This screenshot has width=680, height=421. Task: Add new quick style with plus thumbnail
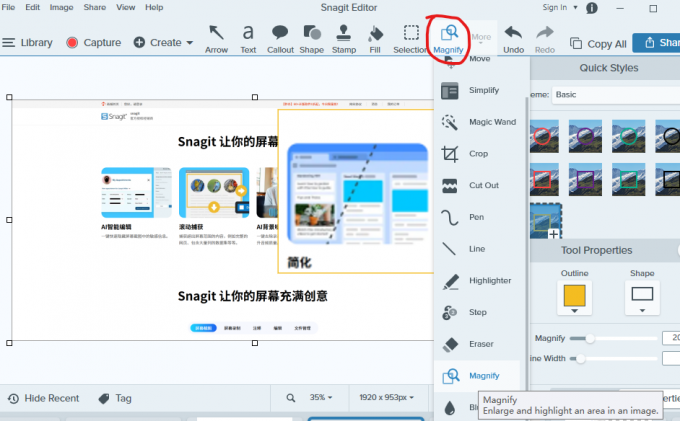pyautogui.click(x=546, y=221)
